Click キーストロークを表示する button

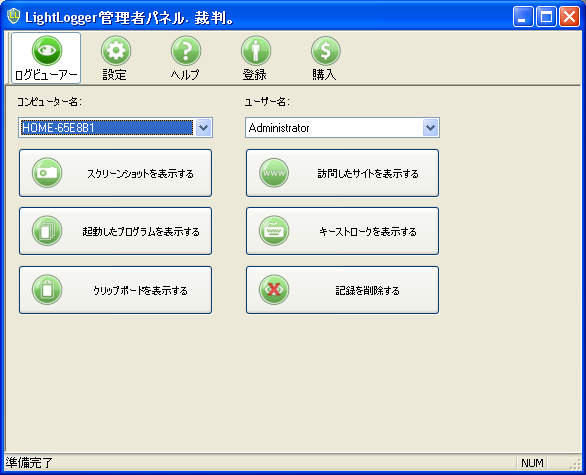(x=342, y=231)
